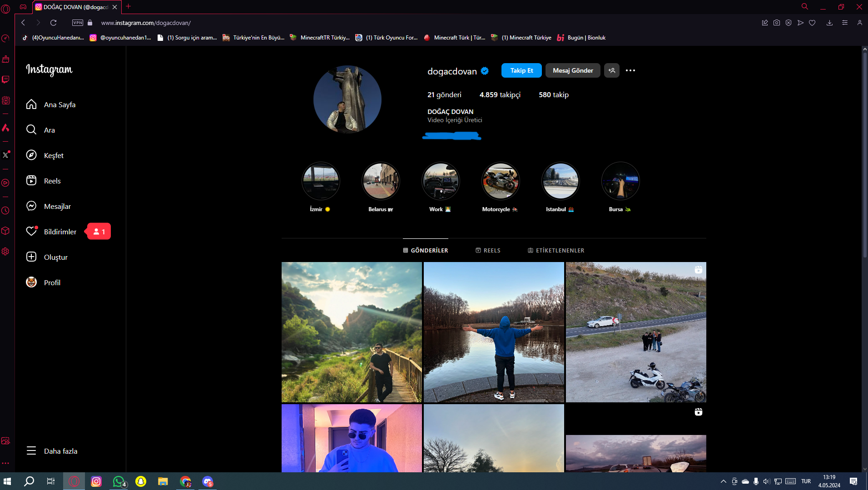868x490 pixels.
Task: Open the @oyuncuhanedan1 Instagram bookmark
Action: (x=120, y=38)
